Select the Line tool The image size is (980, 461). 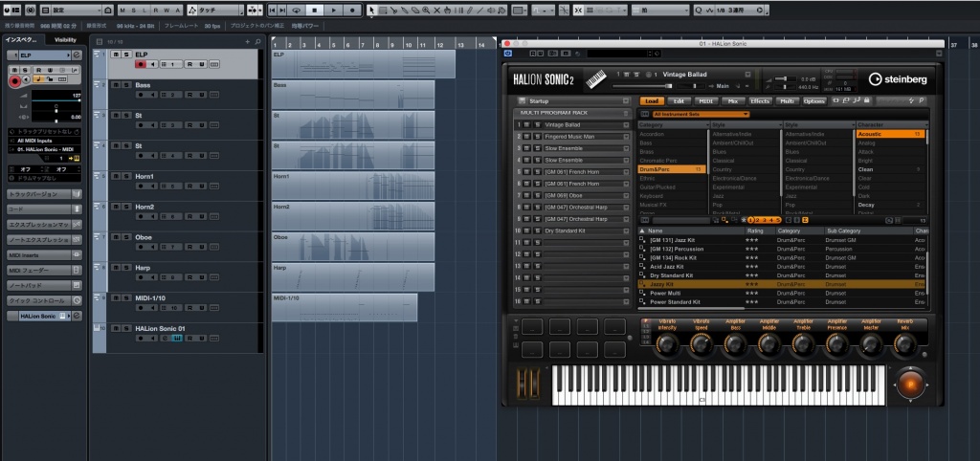[480, 10]
